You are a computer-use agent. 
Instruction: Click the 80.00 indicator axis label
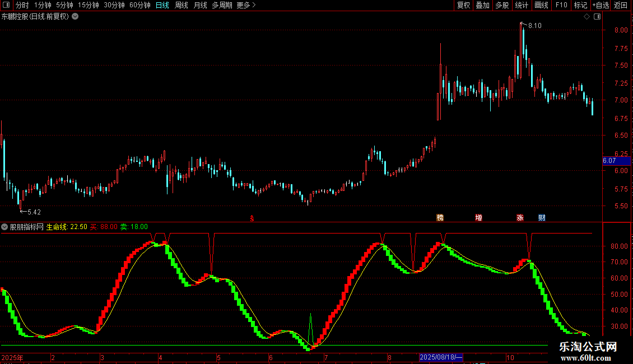coord(619,246)
